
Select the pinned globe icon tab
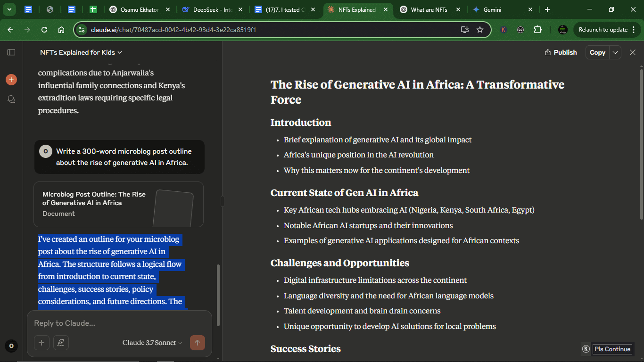50,9
